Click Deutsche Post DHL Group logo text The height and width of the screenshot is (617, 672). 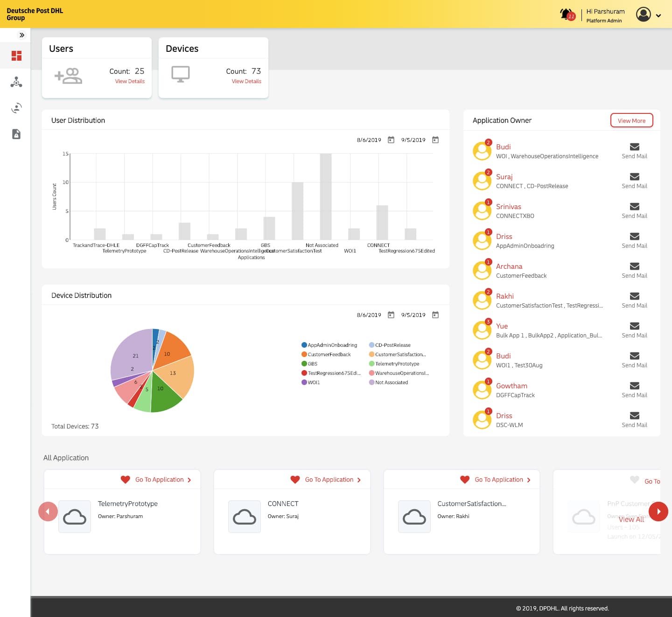pyautogui.click(x=35, y=14)
